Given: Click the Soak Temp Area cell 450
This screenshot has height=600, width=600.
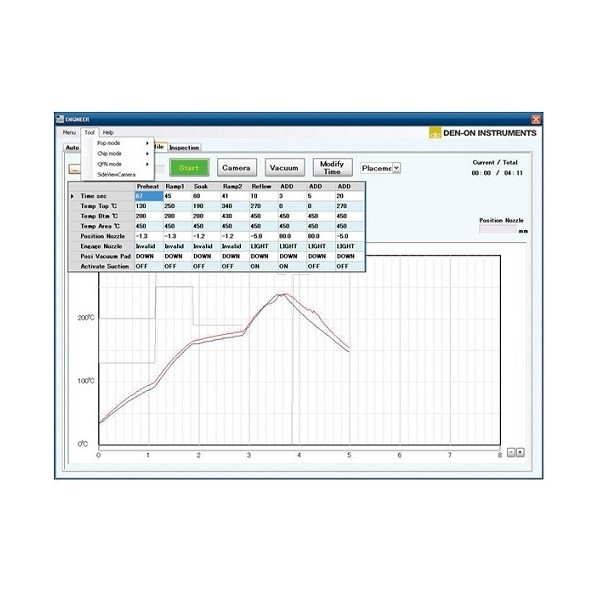Looking at the screenshot, I should click(x=207, y=226).
